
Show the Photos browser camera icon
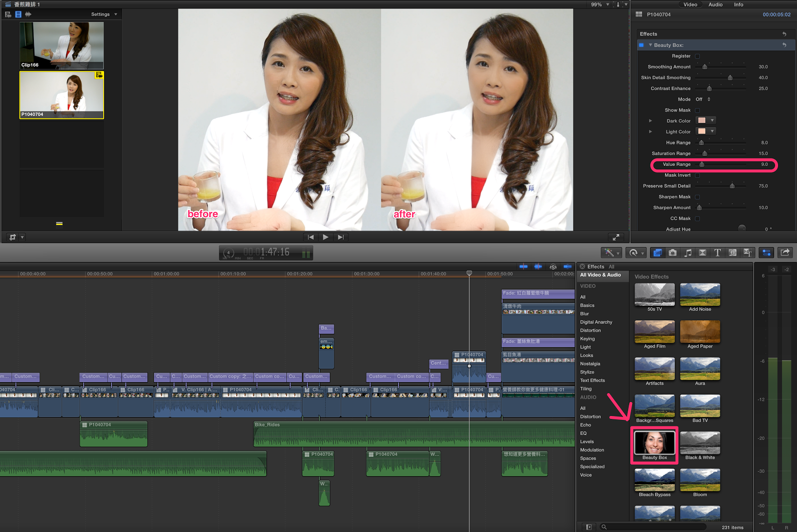click(672, 253)
